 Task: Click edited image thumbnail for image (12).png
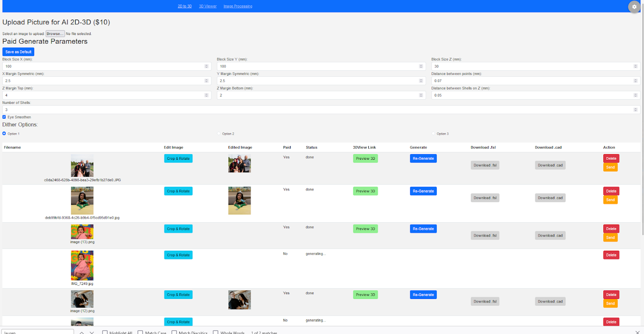click(239, 300)
